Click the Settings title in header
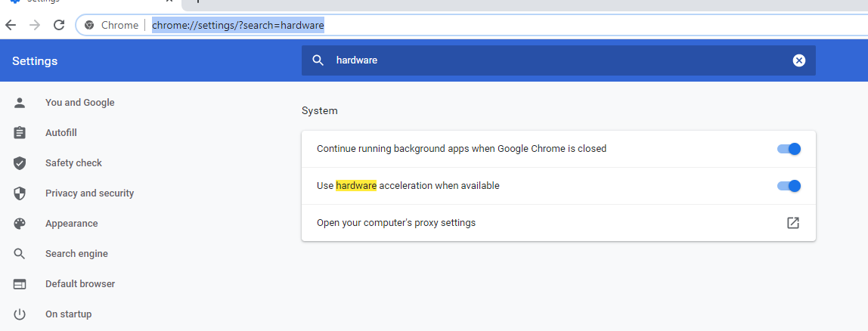 [x=35, y=61]
